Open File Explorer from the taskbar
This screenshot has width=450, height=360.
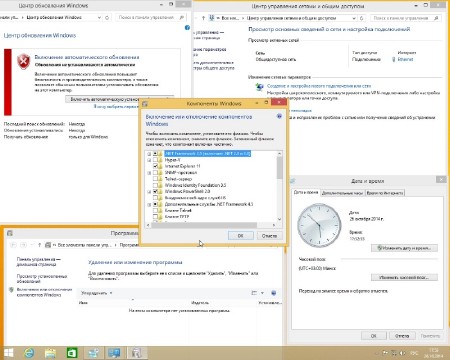(x=50, y=353)
